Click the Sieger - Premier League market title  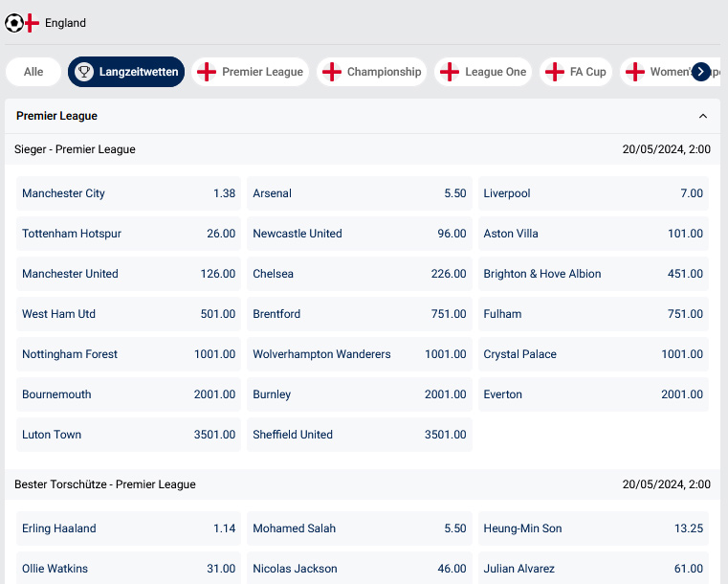pos(75,149)
